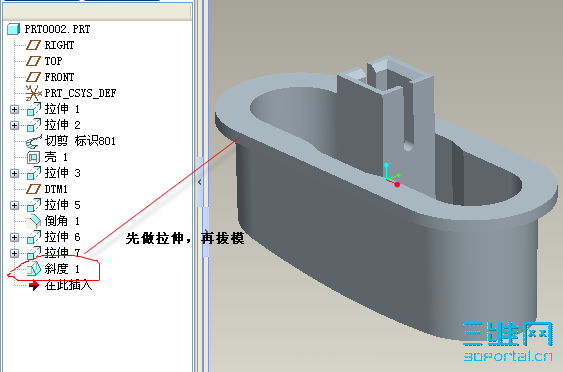The width and height of the screenshot is (563, 372).
Task: Select the PRT0002.PRT root label
Action: tap(57, 29)
